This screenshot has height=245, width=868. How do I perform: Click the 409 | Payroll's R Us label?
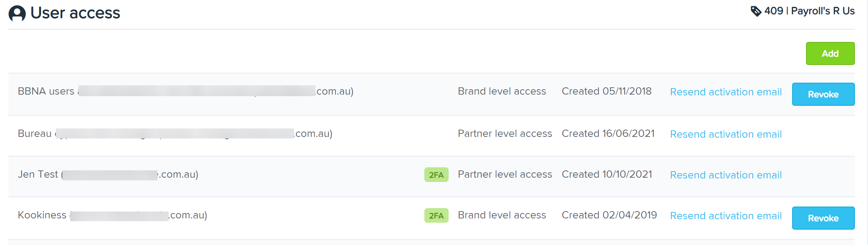(809, 11)
